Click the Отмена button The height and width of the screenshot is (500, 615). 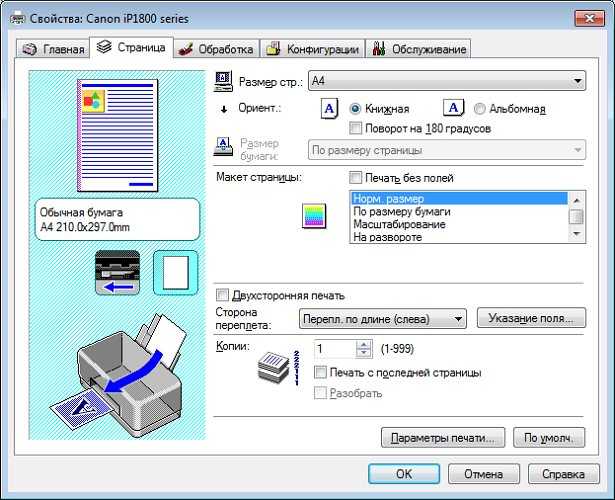tap(484, 474)
